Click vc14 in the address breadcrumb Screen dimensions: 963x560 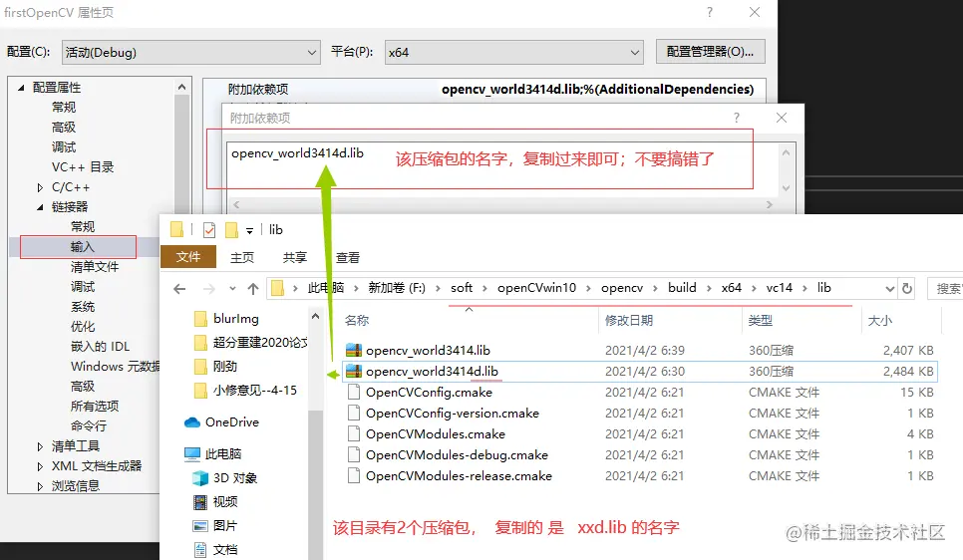click(779, 288)
